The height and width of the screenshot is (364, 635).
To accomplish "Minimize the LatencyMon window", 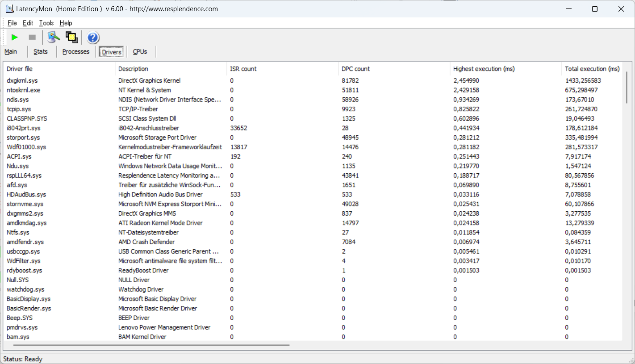I will pos(569,9).
